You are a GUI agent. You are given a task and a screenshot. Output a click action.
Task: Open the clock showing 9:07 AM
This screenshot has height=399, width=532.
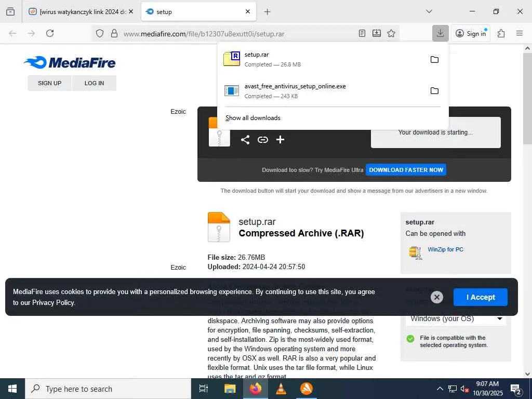click(487, 389)
